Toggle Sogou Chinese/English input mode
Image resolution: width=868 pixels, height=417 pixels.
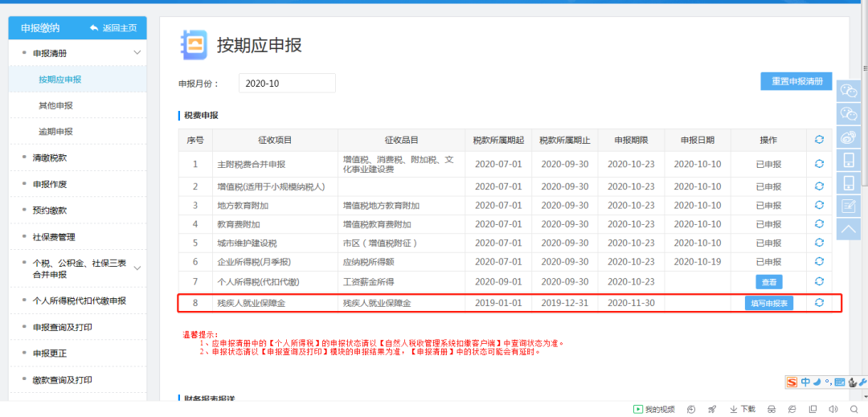tap(805, 382)
